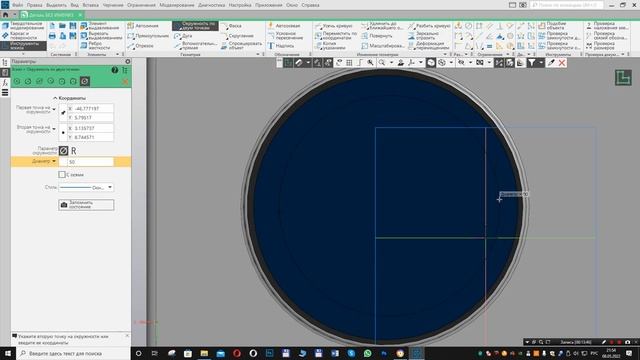Open Opera browser from the taskbar
Image resolution: width=640 pixels, height=360 pixels.
237,353
